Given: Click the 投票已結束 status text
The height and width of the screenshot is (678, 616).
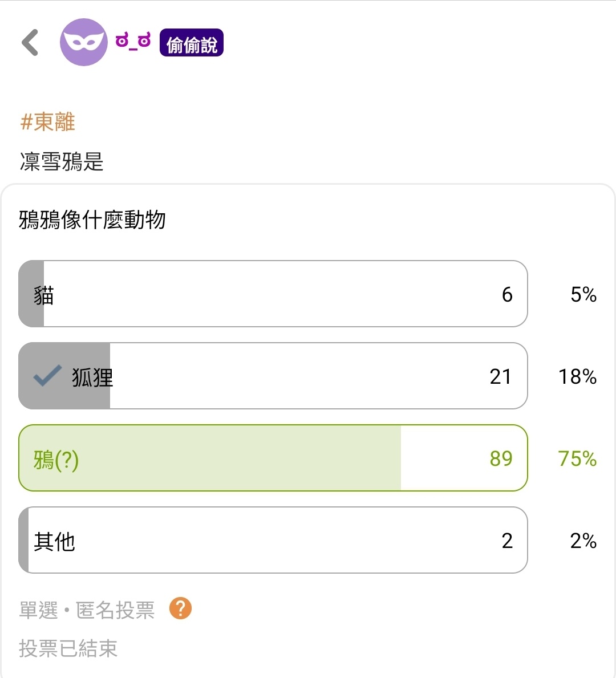Looking at the screenshot, I should [x=68, y=648].
